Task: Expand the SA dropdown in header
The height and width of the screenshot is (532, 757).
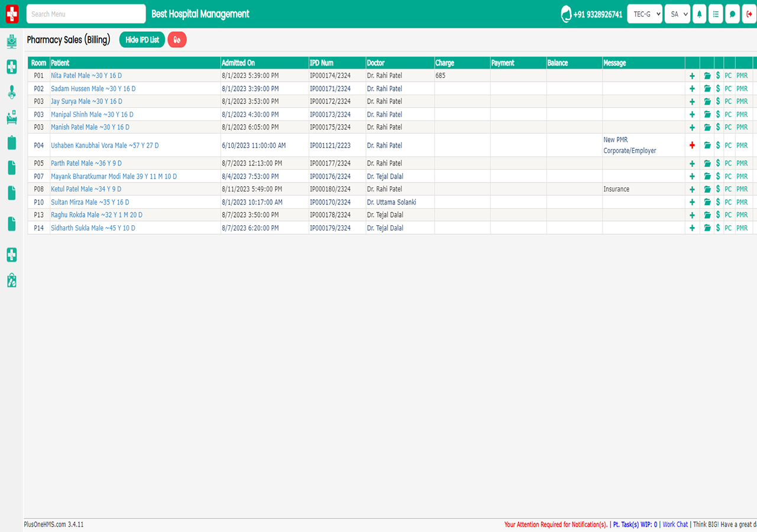Action: click(x=677, y=14)
